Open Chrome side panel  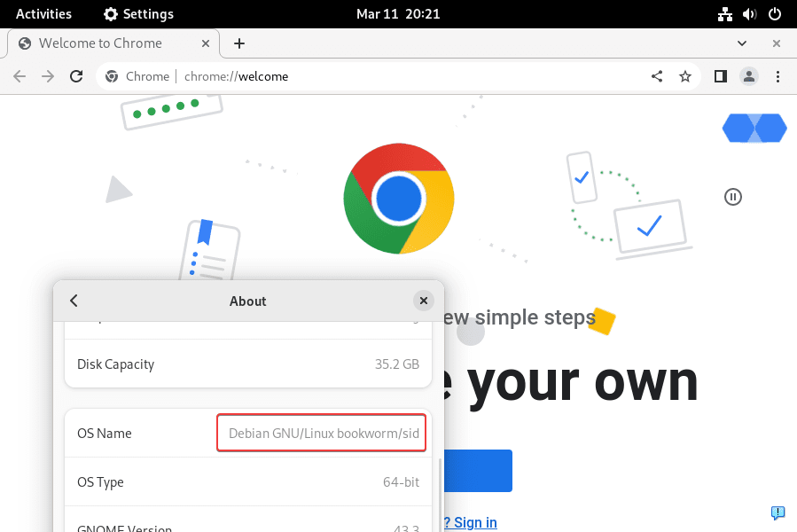click(x=720, y=76)
